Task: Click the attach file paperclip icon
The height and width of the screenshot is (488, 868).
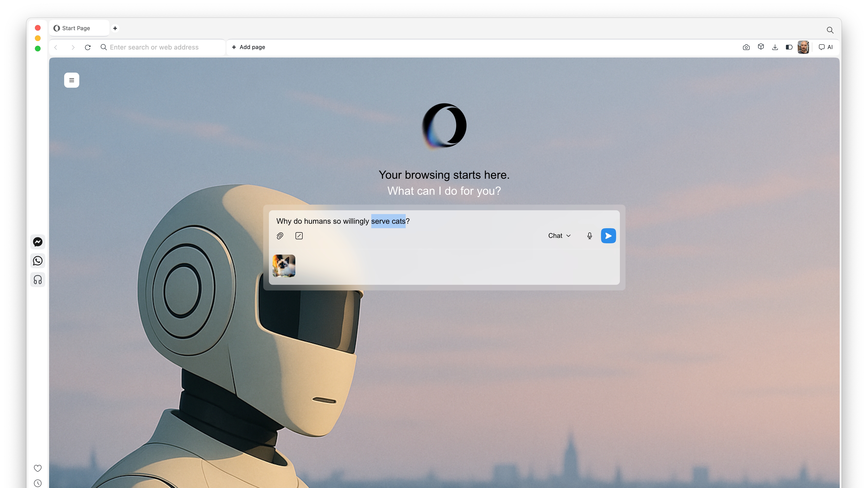Action: point(280,236)
